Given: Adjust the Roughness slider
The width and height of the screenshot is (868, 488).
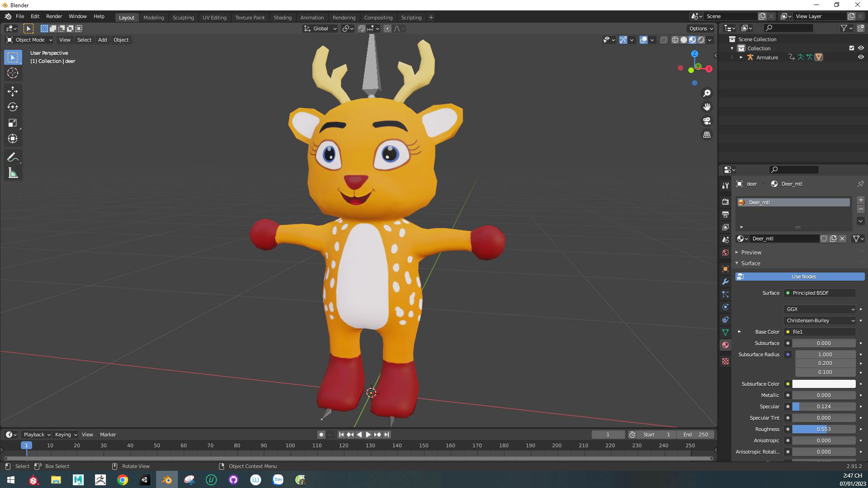Looking at the screenshot, I should tap(824, 429).
